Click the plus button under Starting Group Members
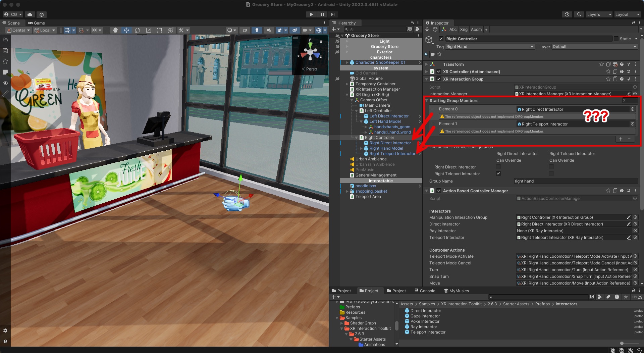 tap(621, 139)
